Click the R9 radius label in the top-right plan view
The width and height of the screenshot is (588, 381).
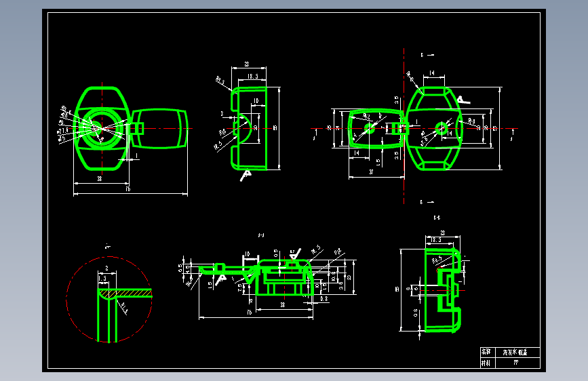pos(472,121)
